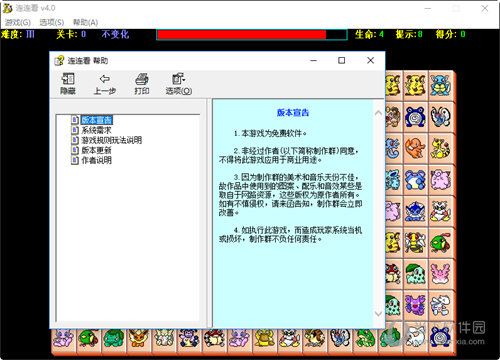Open the 帮助(A) menu

coord(85,22)
